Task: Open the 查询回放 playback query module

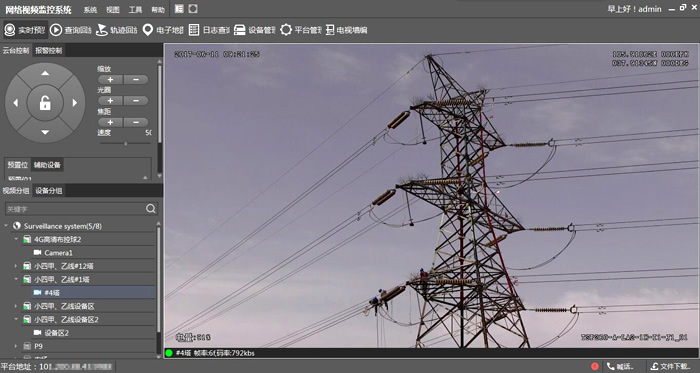Action: tap(71, 30)
